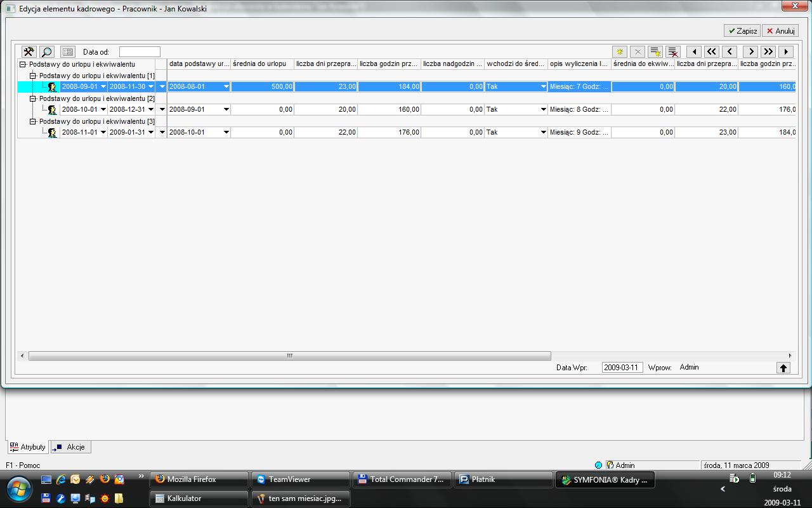The image size is (812, 508).
Task: Click the yellow star new-record icon
Action: [x=620, y=52]
